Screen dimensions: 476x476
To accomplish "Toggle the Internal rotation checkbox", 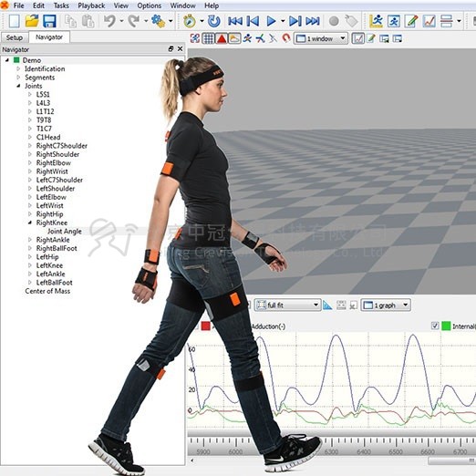I will 435,326.
